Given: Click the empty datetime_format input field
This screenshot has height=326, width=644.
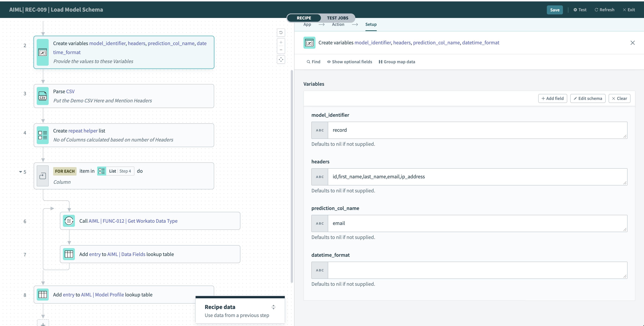Looking at the screenshot, I should [478, 270].
